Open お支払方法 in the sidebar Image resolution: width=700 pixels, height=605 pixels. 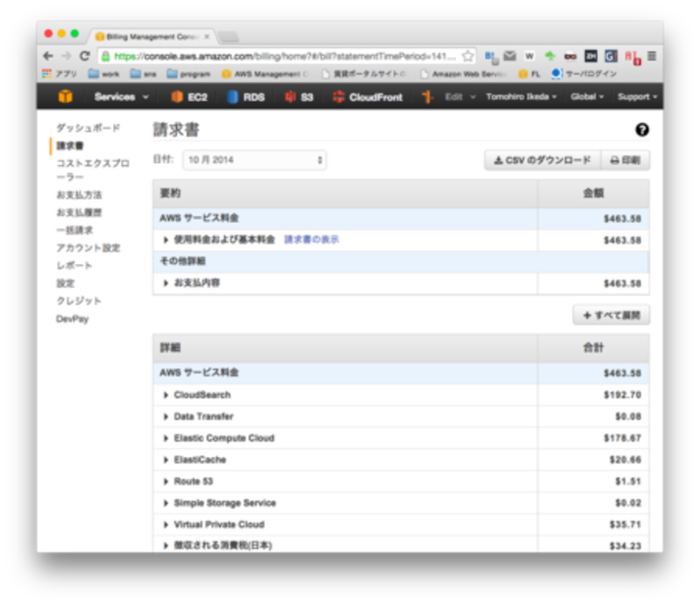point(79,195)
